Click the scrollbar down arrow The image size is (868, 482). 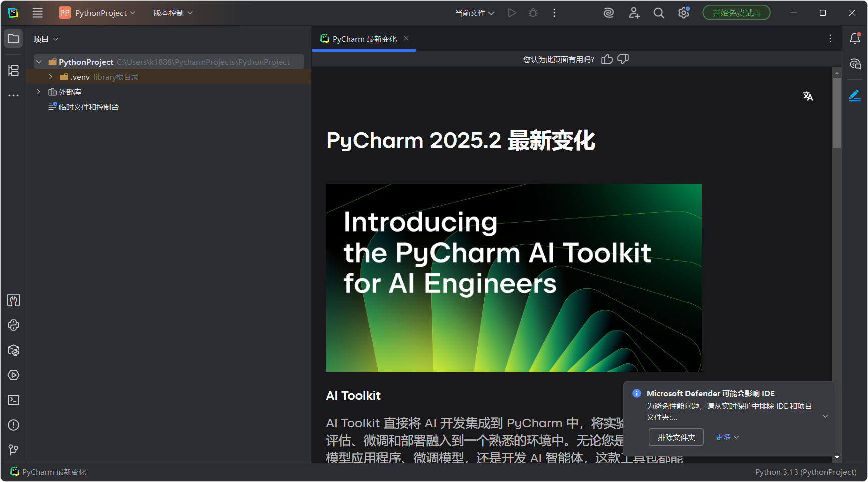837,457
